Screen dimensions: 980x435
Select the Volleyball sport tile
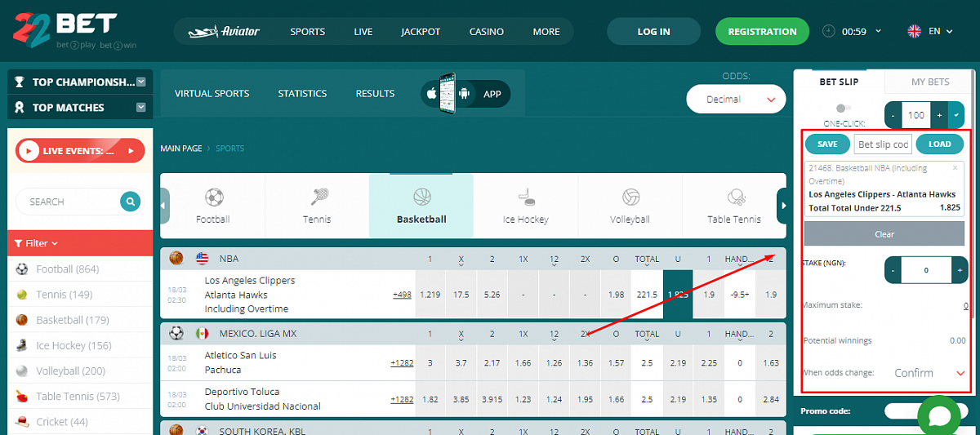pos(630,206)
